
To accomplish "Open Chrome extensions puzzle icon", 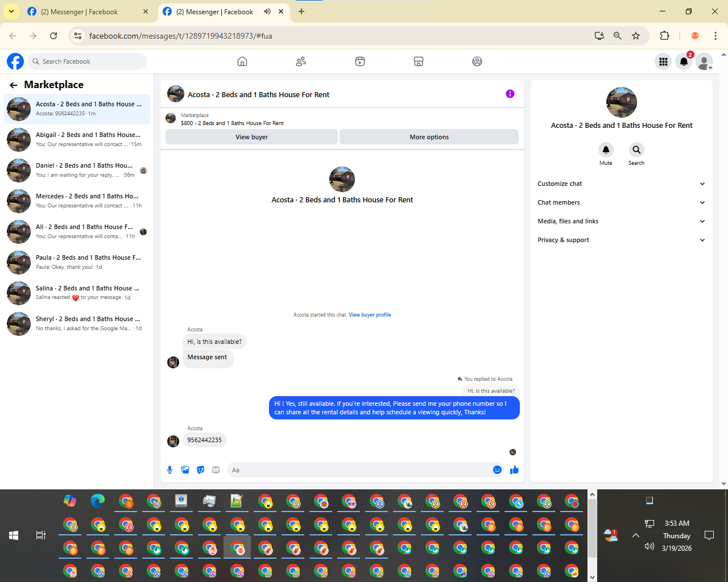I will click(664, 36).
